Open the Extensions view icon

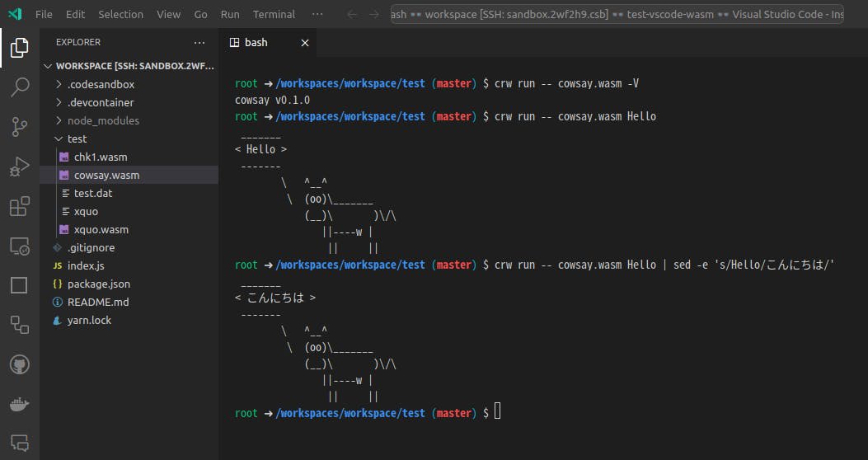(x=20, y=206)
